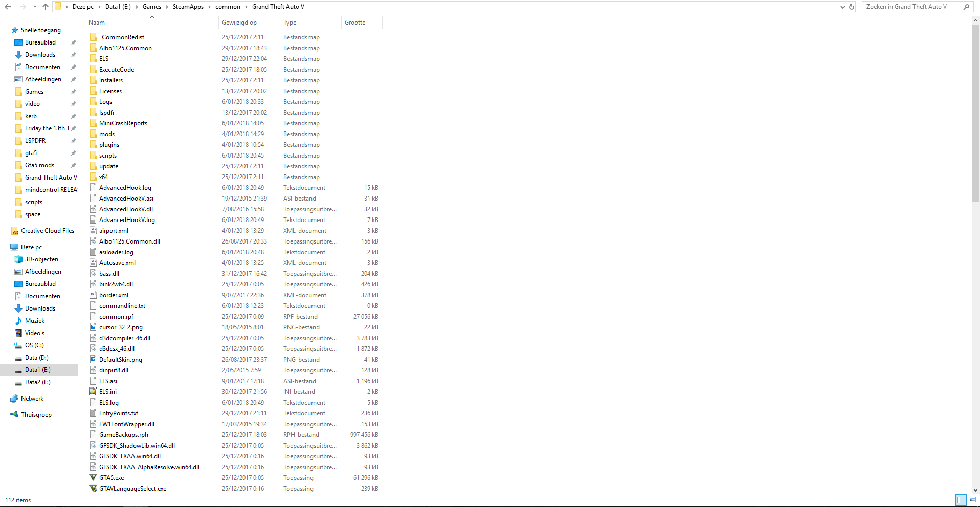
Task: Select the GTA5.exe application icon
Action: coord(93,477)
